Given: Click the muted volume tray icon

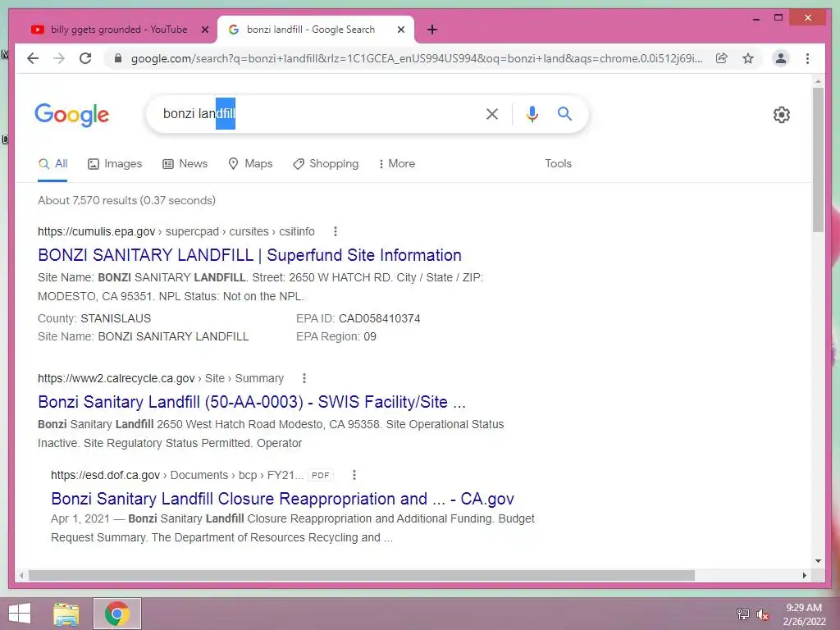Looking at the screenshot, I should (x=762, y=614).
